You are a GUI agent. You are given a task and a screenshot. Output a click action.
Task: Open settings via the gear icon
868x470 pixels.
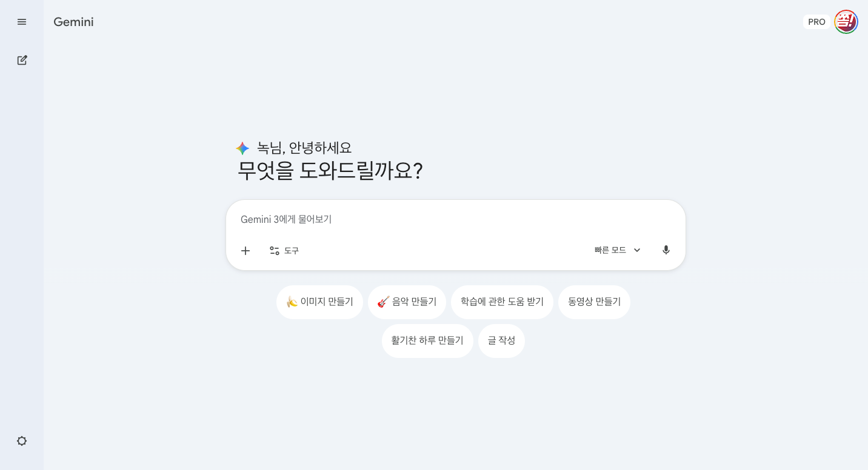pos(22,441)
